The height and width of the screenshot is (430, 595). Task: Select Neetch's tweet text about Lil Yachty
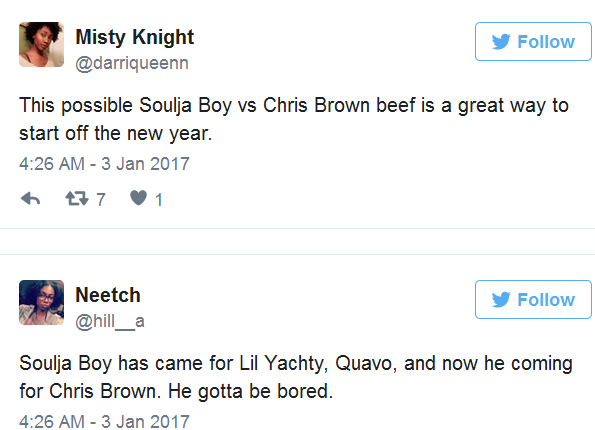click(x=296, y=377)
